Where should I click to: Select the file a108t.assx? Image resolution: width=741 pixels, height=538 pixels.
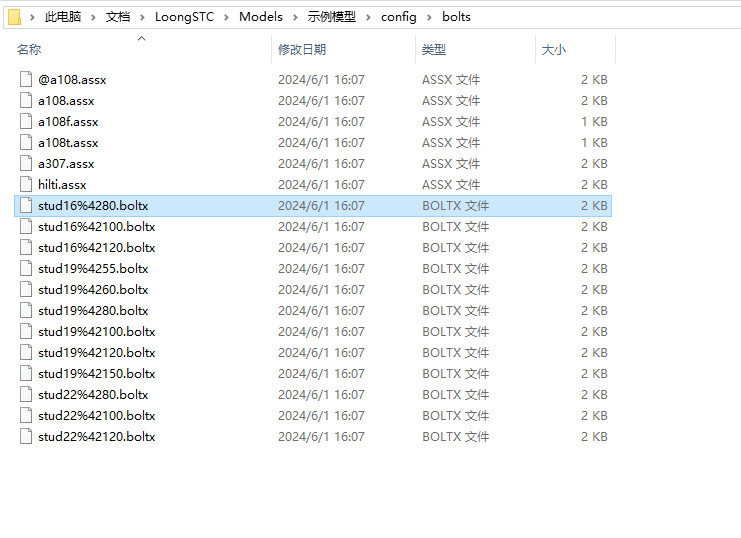[x=68, y=143]
